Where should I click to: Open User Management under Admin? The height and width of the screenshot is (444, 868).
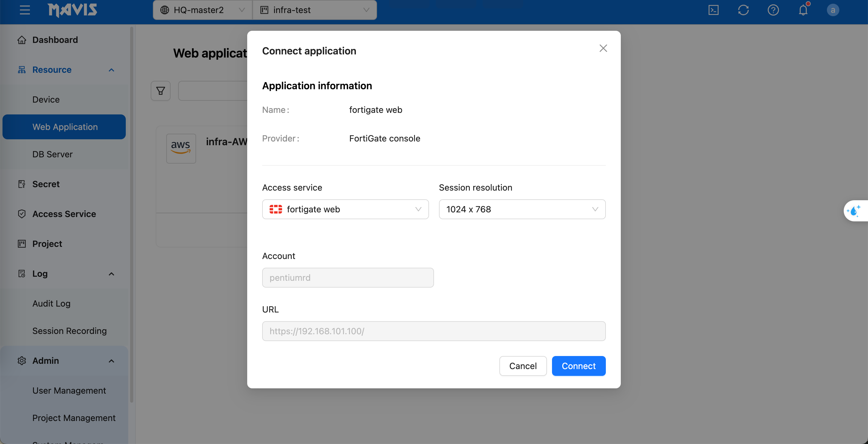pyautogui.click(x=69, y=391)
